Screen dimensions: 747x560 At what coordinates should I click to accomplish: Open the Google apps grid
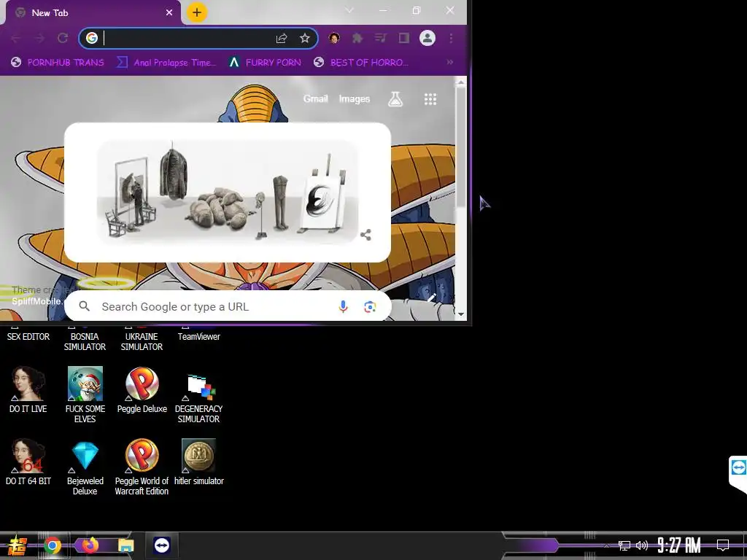[x=430, y=99]
